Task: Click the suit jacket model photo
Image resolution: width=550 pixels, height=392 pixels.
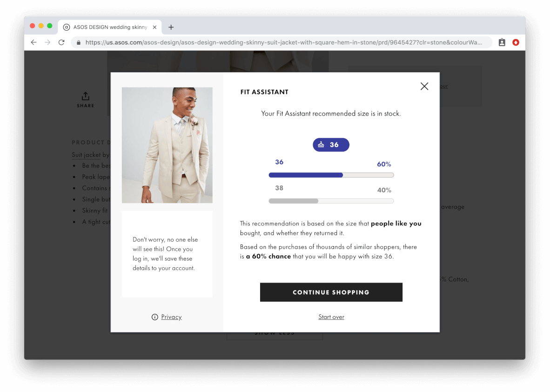Action: pos(167,145)
